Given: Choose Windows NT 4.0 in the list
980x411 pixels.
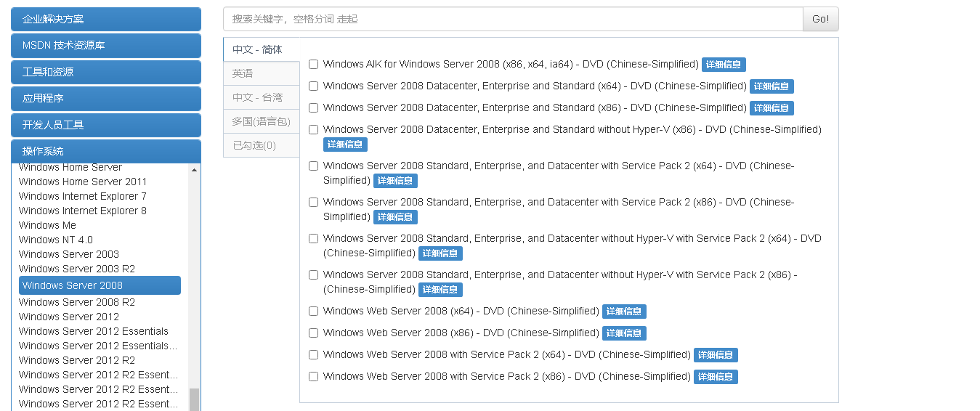Looking at the screenshot, I should pyautogui.click(x=56, y=240).
